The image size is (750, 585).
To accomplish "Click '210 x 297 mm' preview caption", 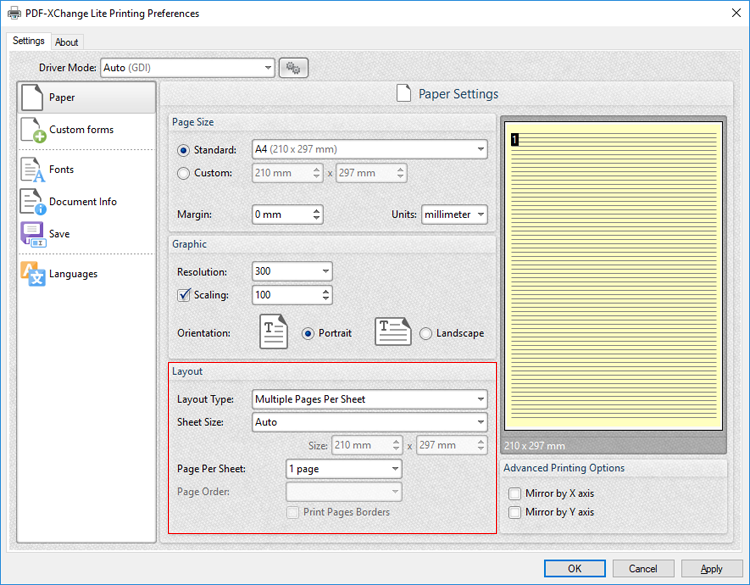I will point(534,446).
